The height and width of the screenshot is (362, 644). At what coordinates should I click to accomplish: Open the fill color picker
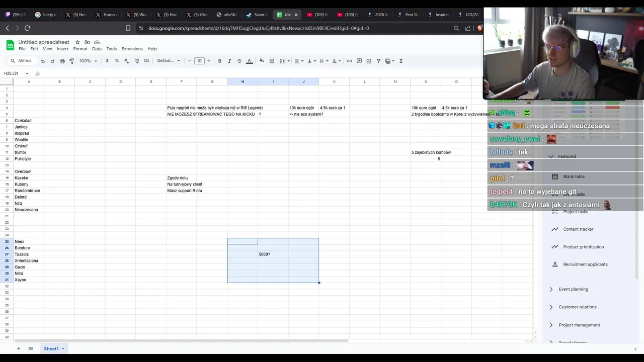click(262, 61)
